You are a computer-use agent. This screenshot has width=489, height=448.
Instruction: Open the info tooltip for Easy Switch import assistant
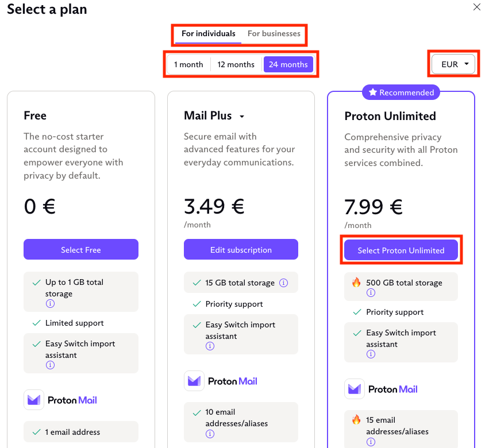tap(210, 345)
